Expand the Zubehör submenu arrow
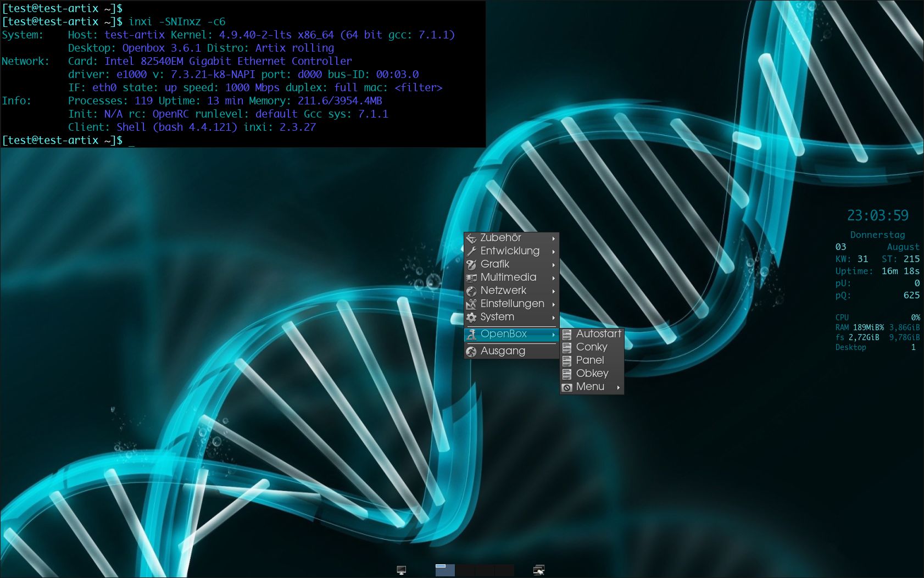Viewport: 924px width, 578px height. (553, 238)
